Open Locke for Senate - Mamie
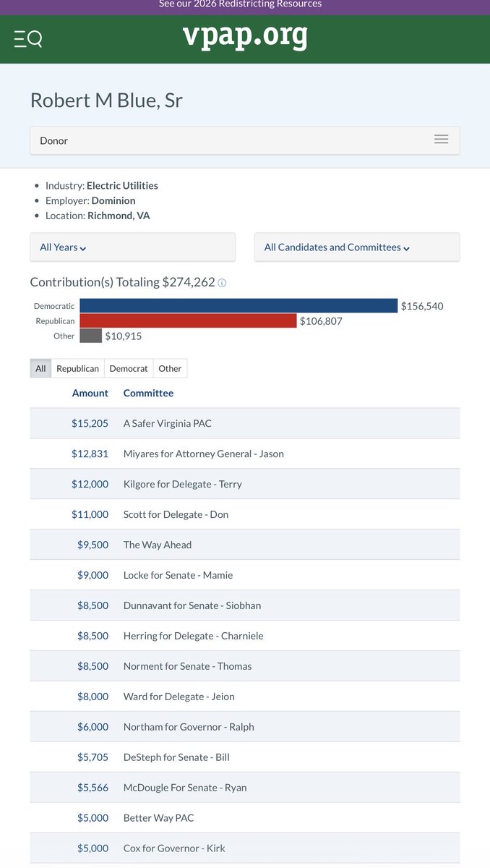This screenshot has height=868, width=490. [179, 575]
